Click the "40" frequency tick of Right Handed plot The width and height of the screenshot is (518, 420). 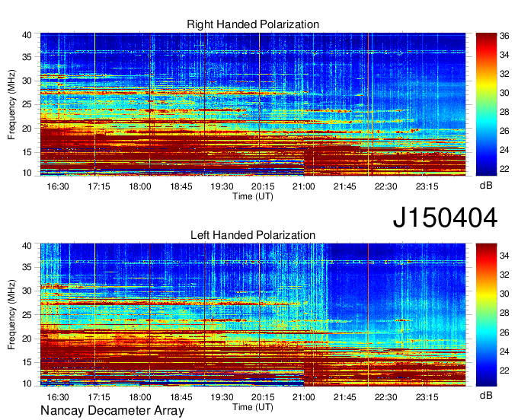[x=27, y=35]
